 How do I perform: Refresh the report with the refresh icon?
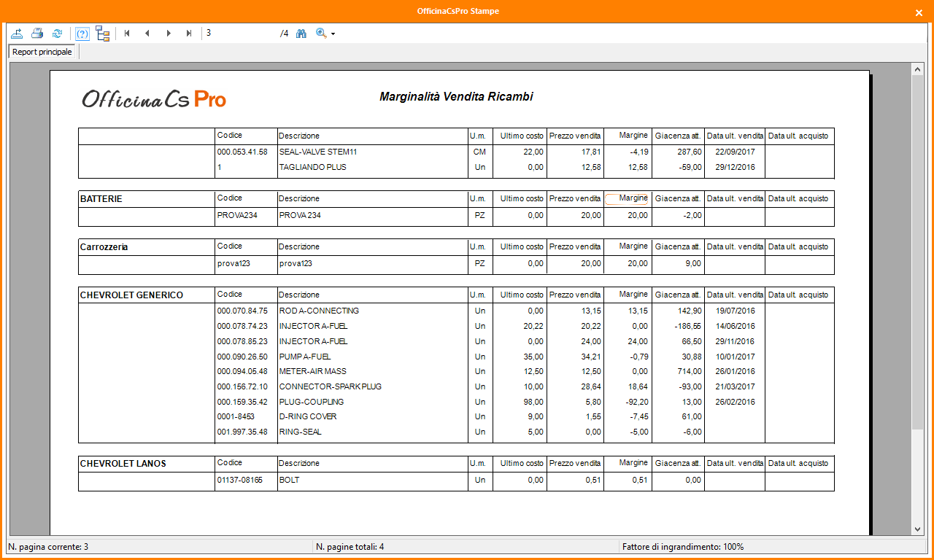(57, 34)
